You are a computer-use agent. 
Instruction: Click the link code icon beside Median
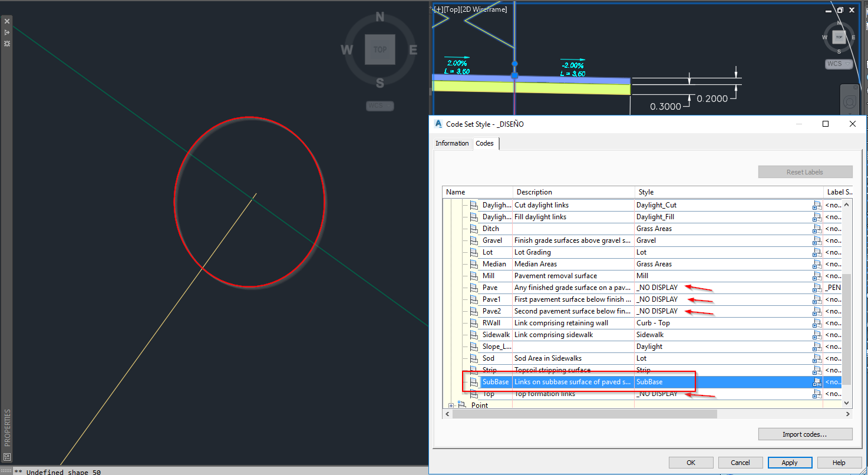[x=474, y=264]
